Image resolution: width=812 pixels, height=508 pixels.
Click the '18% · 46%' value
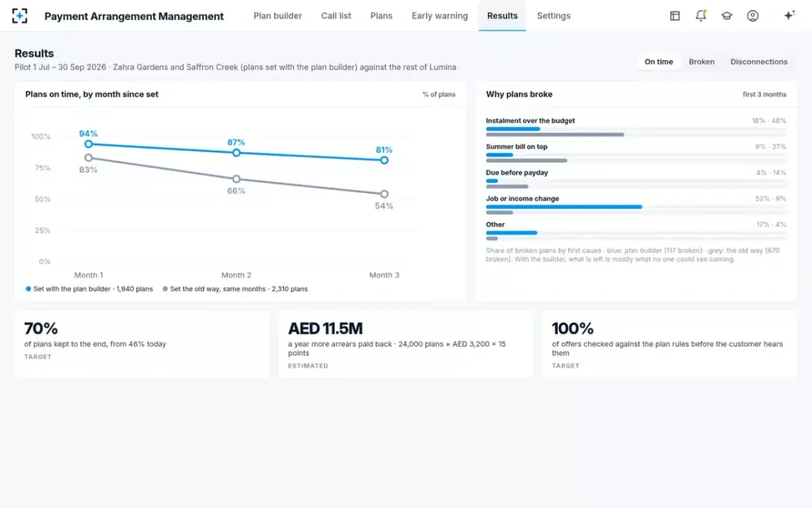769,121
